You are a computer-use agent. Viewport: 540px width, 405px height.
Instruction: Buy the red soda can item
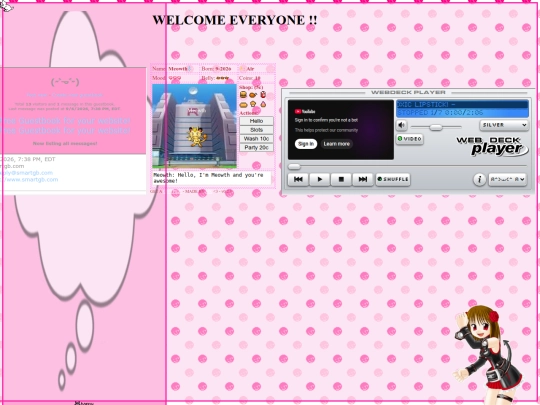[x=263, y=94]
